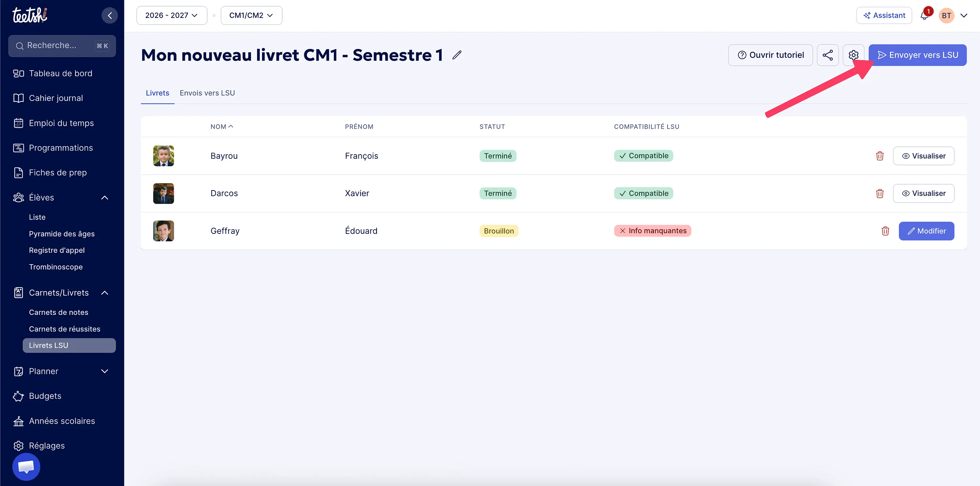Open the 2026 - 2027 year dropdown
980x486 pixels.
(x=171, y=16)
